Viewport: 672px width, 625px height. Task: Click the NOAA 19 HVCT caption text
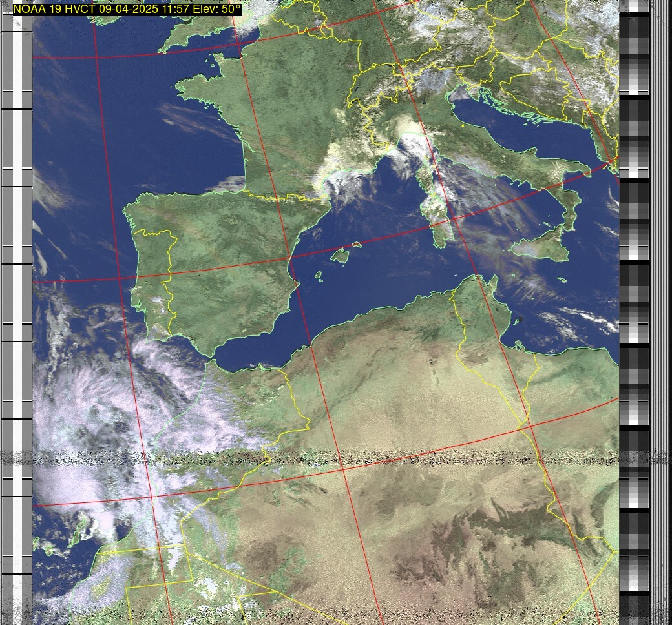pos(127,10)
